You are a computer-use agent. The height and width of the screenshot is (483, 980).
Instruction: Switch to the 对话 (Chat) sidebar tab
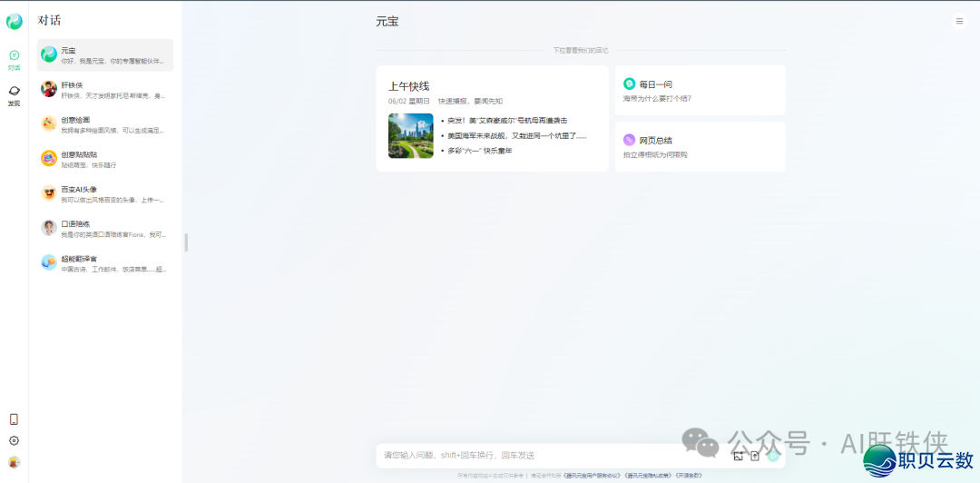14,60
